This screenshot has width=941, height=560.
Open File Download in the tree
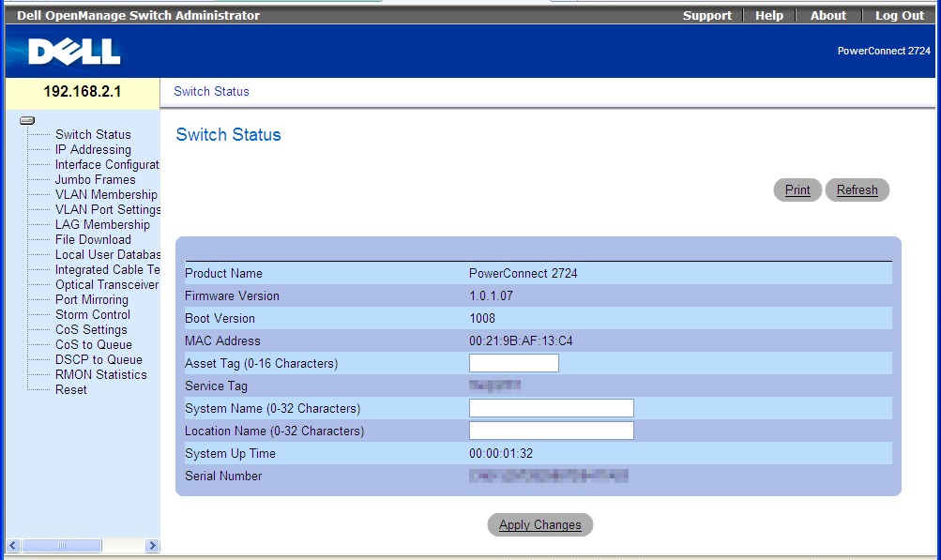tap(93, 239)
